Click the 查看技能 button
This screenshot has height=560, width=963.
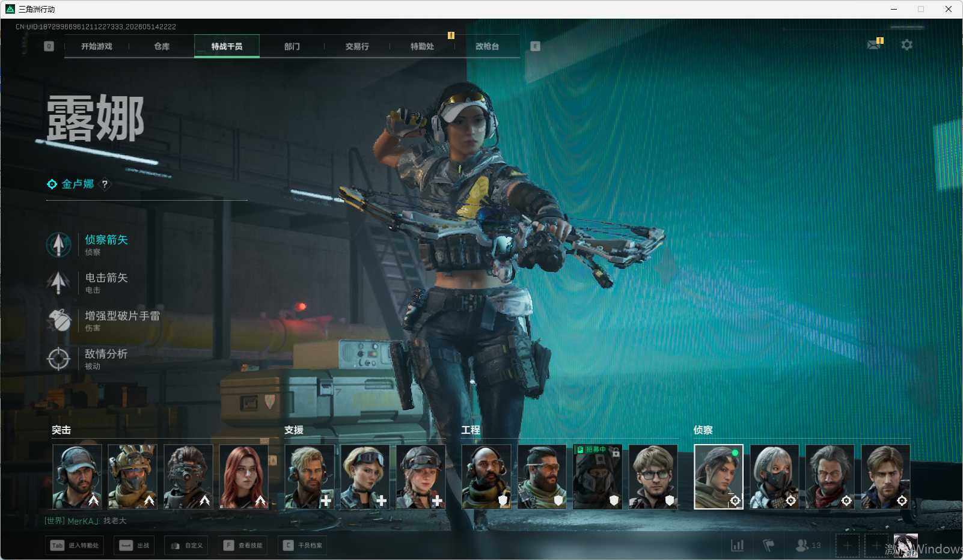(243, 546)
